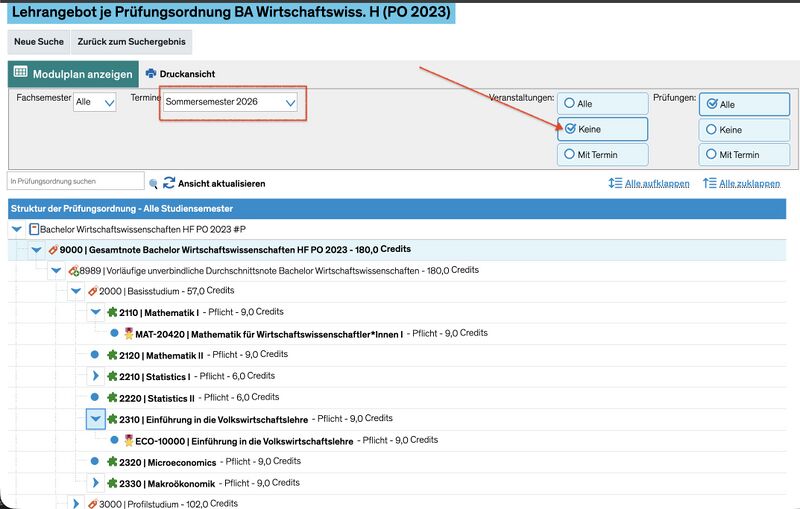Click the MAT-20420 course icon
800x509 pixels.
(128, 333)
